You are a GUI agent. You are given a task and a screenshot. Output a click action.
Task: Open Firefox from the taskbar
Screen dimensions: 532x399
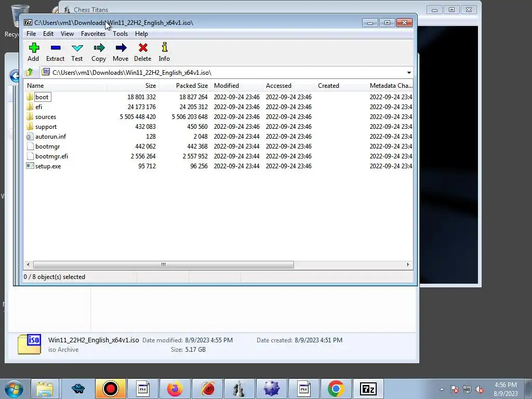[175, 389]
